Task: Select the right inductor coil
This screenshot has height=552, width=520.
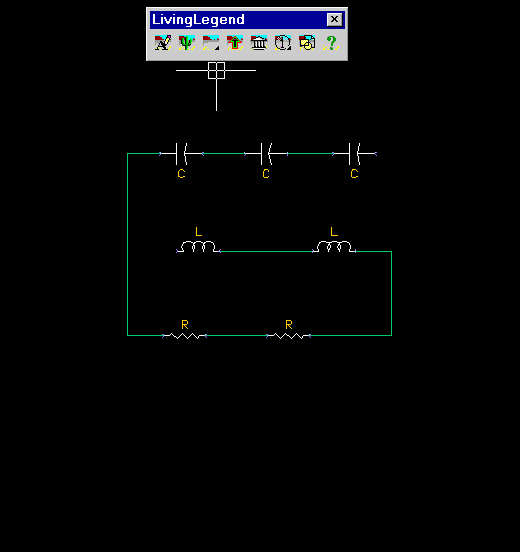Action: click(x=334, y=247)
